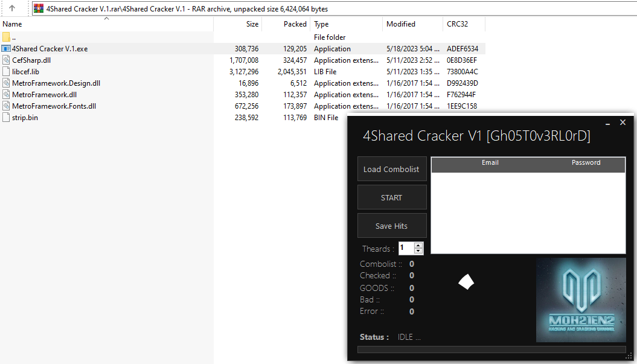Image resolution: width=637 pixels, height=364 pixels.
Task: Click the Checked counter label
Action: tap(377, 275)
